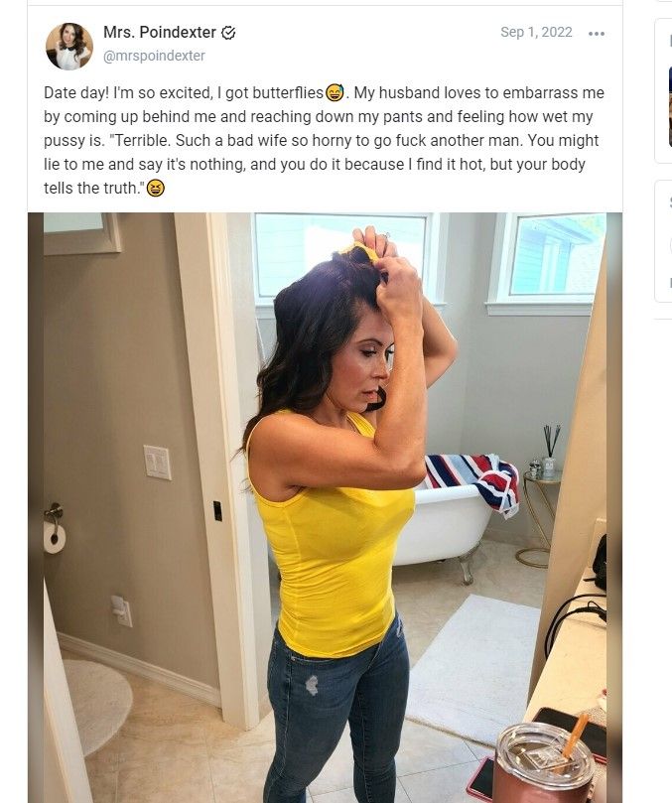Image resolution: width=672 pixels, height=803 pixels.
Task: Open the post's attached photo full size
Action: (x=325, y=507)
